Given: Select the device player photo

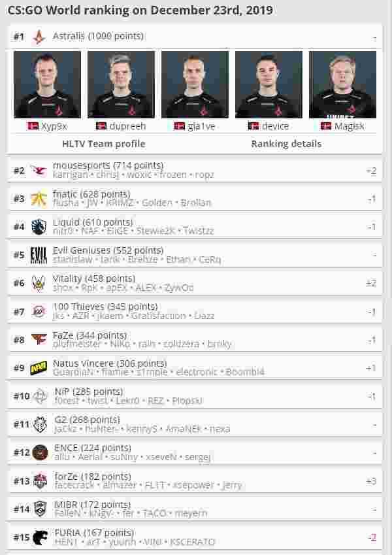Looking at the screenshot, I should click(269, 84).
